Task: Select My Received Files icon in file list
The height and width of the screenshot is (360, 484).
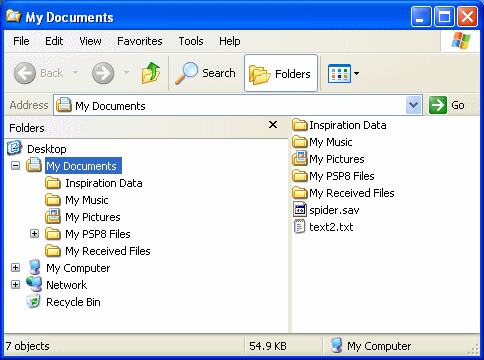Action: click(300, 193)
